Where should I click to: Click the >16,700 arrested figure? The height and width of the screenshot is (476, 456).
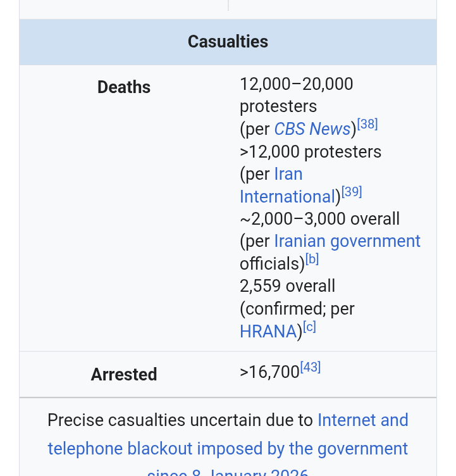click(x=269, y=372)
